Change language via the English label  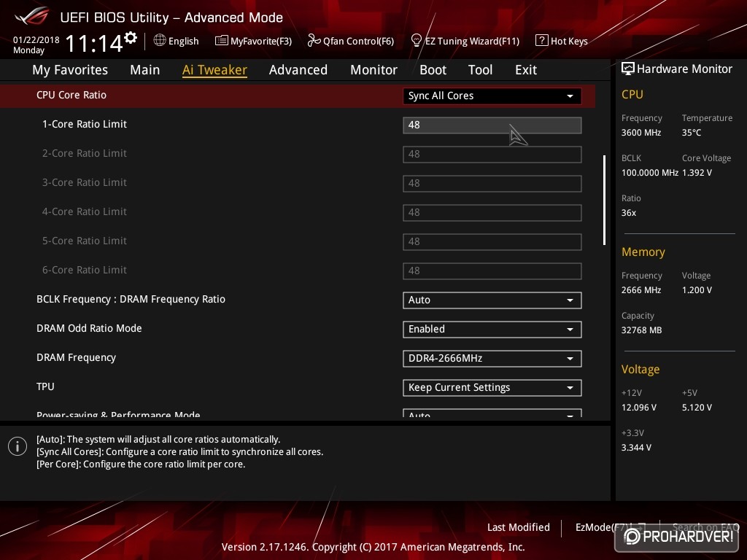click(183, 41)
